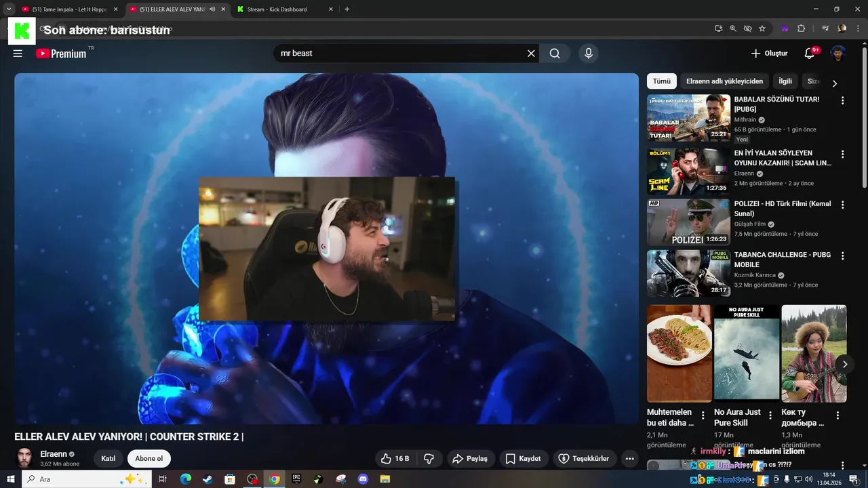Open the YouTube account avatar menu
The image size is (868, 488).
838,54
